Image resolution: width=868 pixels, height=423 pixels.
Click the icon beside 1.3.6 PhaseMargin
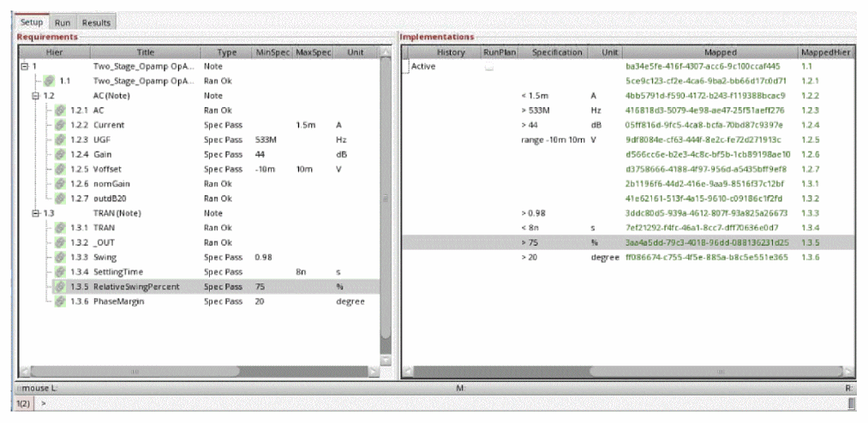pos(61,301)
